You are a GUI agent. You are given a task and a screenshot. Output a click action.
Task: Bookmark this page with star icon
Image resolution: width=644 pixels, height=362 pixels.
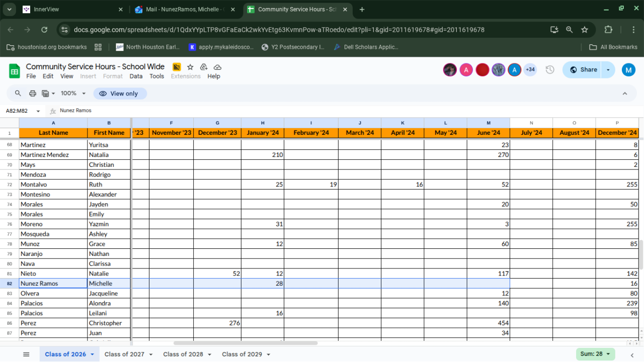click(585, 30)
